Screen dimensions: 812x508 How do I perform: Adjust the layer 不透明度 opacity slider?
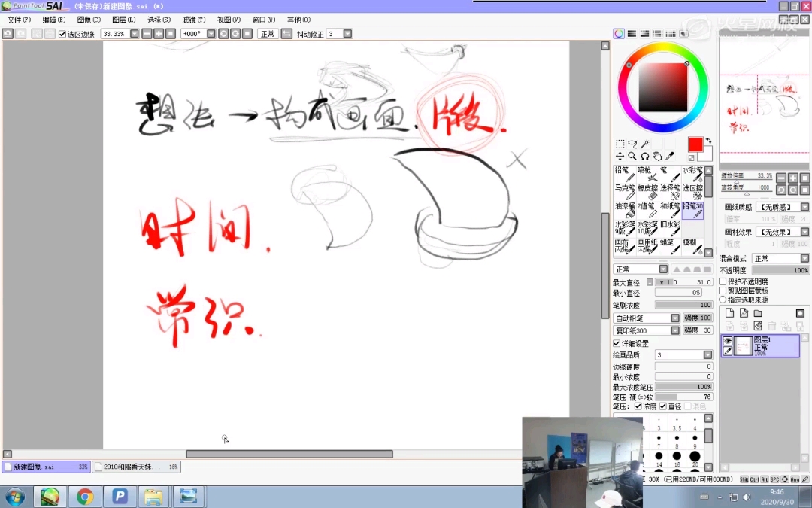(x=780, y=270)
